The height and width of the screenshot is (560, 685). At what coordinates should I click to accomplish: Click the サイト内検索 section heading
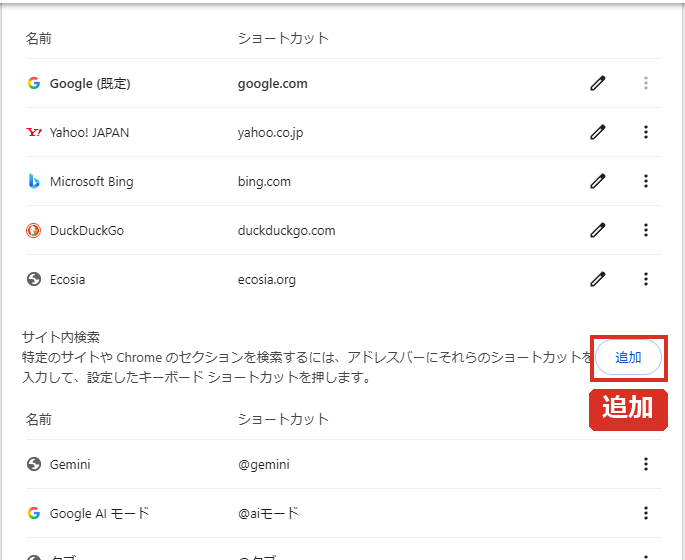click(61, 337)
